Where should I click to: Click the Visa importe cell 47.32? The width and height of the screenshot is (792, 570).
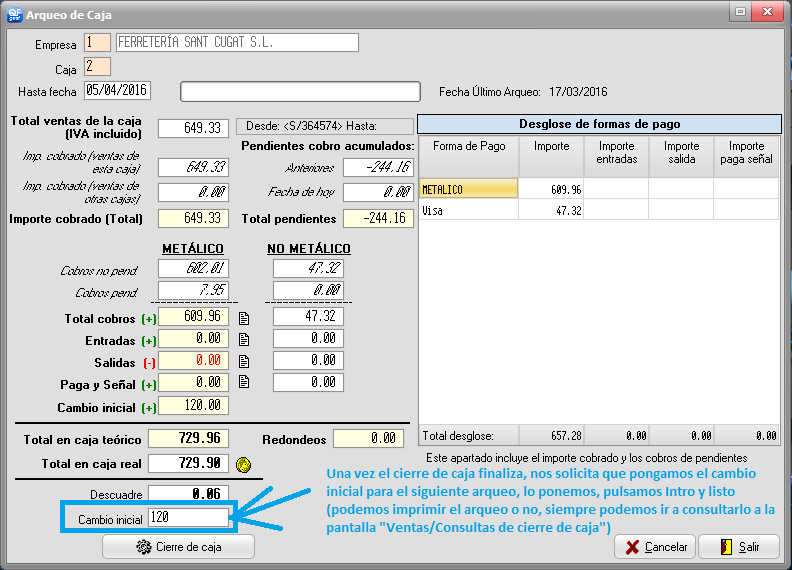pyautogui.click(x=551, y=210)
